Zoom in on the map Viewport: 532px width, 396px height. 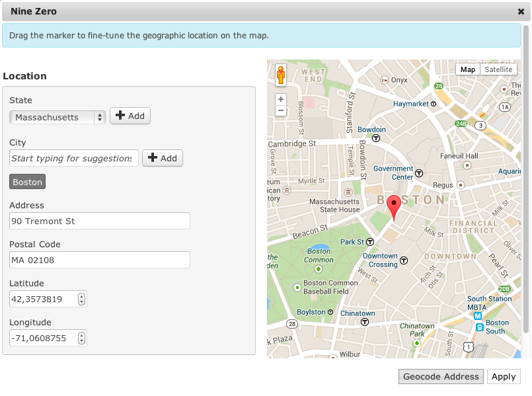(x=281, y=99)
